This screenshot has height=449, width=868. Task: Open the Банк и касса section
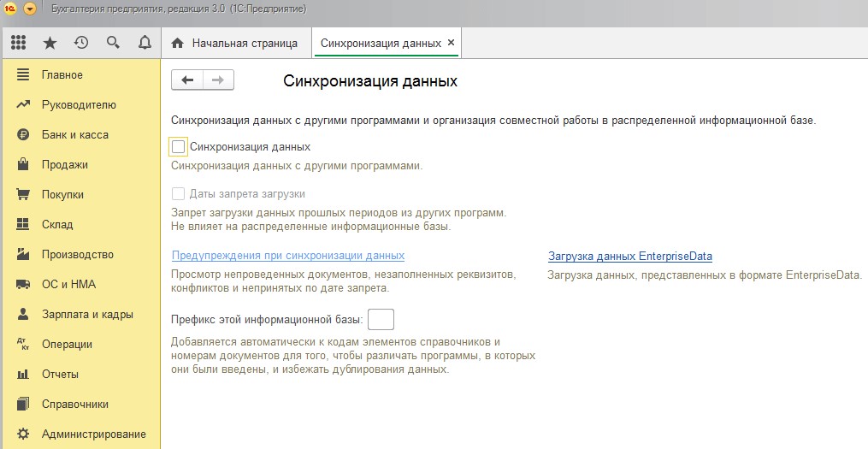[x=74, y=135]
